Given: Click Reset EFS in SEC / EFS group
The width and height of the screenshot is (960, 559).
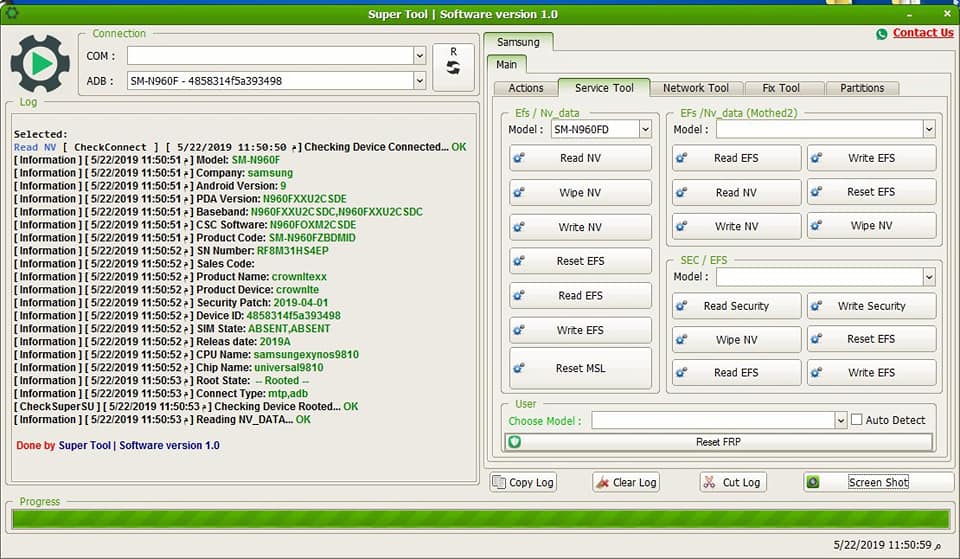Looking at the screenshot, I should [x=871, y=339].
